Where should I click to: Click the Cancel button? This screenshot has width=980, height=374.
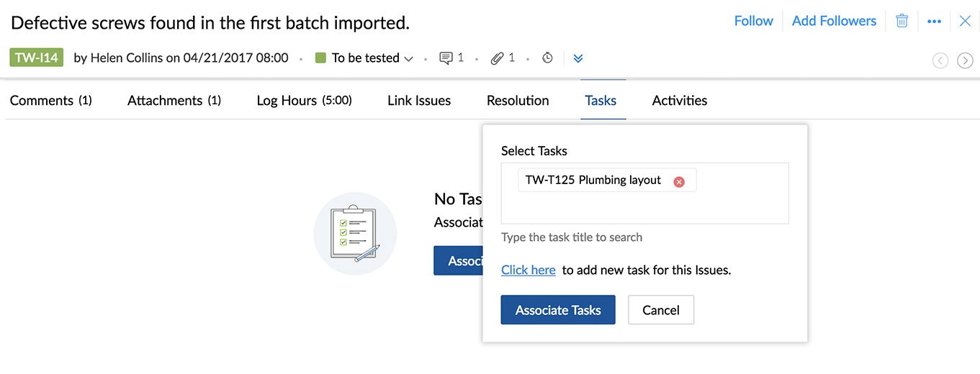[x=661, y=310]
